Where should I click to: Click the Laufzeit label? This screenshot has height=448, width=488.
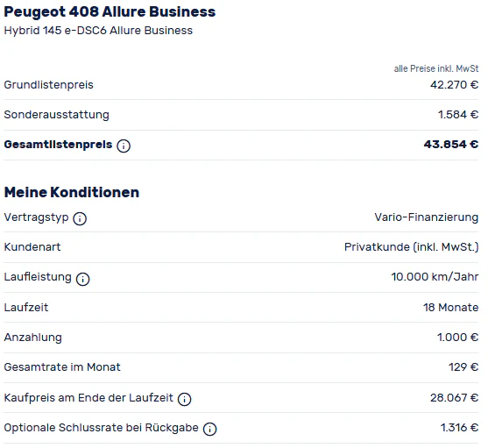[25, 307]
